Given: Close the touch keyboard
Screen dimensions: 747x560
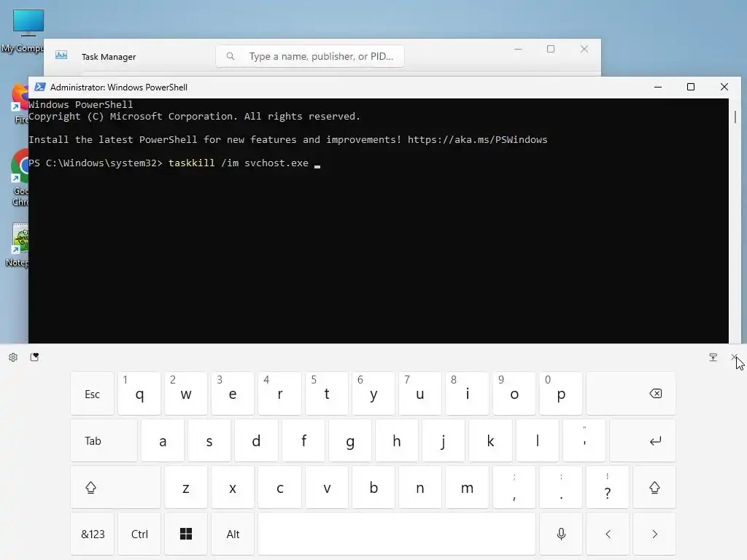Looking at the screenshot, I should 735,357.
